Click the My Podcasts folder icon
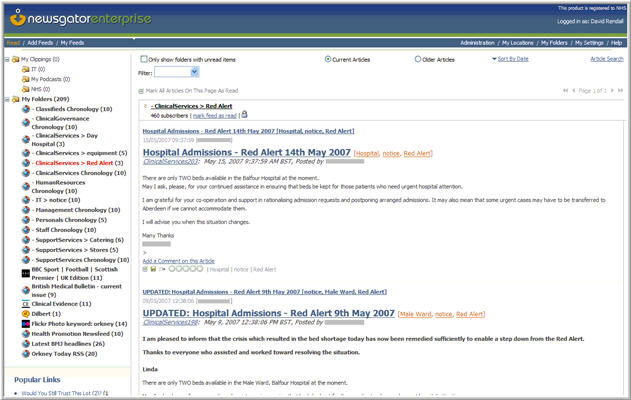The image size is (631, 400). tap(25, 79)
